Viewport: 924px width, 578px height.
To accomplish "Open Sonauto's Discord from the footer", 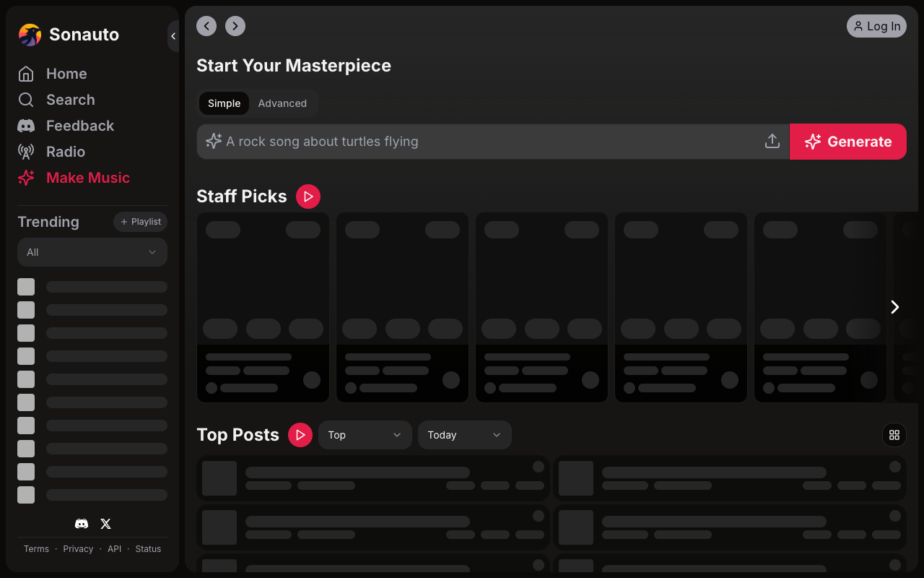I will point(82,523).
